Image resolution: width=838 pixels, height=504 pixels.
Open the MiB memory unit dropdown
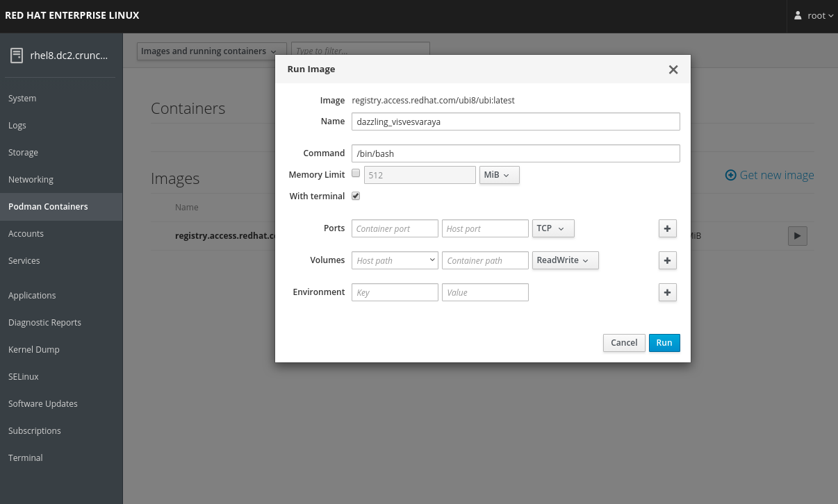click(499, 175)
